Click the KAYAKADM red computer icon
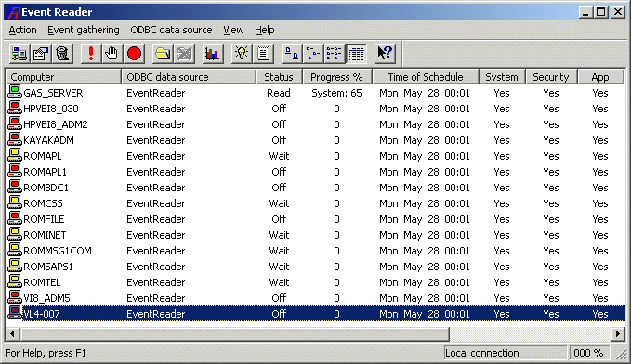 15,139
